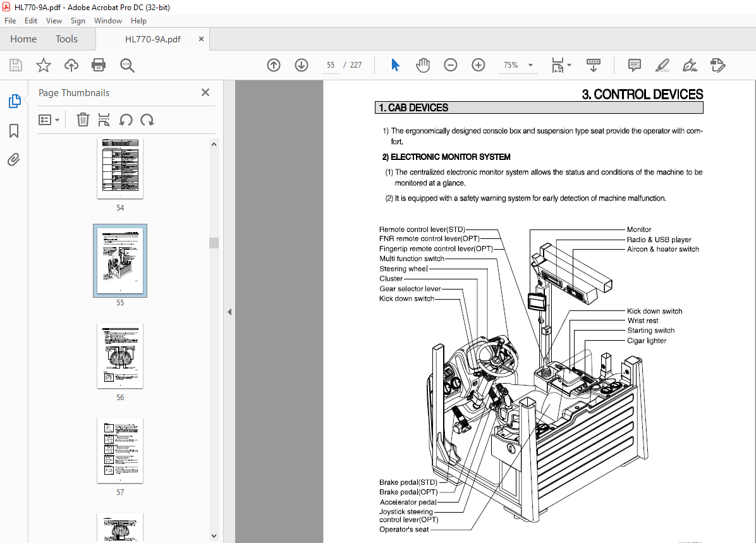
Task: Click the 'Radio & USB player' label
Action: [659, 240]
